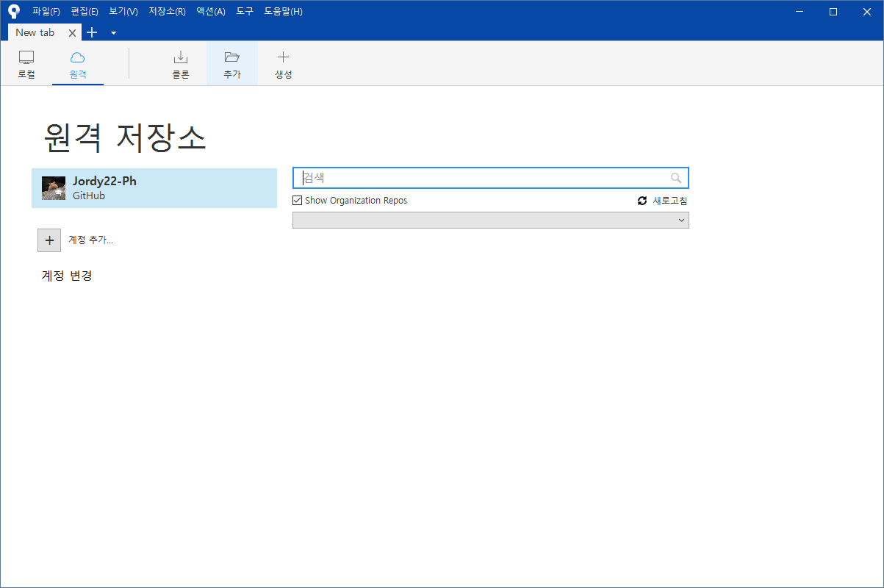
Task: Click the 새로고침 refresh icon
Action: point(642,201)
